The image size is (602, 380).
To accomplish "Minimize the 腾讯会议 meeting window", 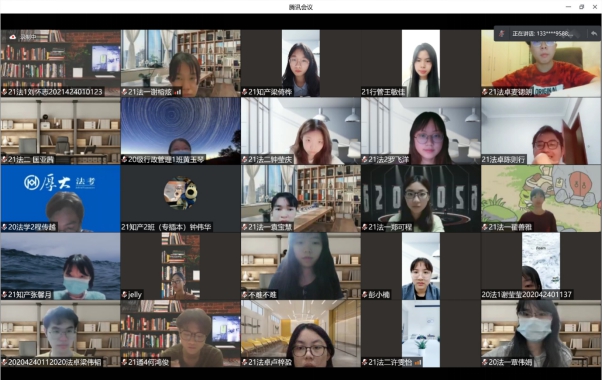I will (x=568, y=7).
